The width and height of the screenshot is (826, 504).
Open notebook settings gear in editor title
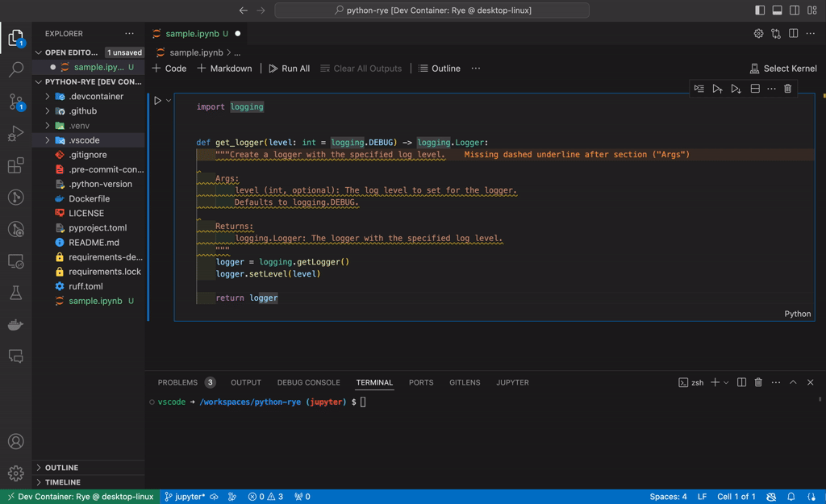pos(758,33)
